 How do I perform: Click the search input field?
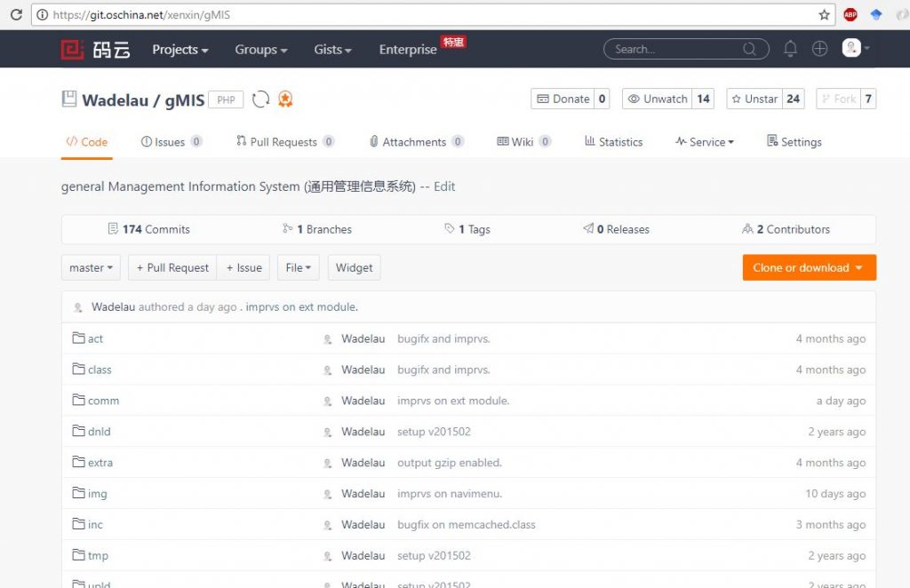pos(675,50)
